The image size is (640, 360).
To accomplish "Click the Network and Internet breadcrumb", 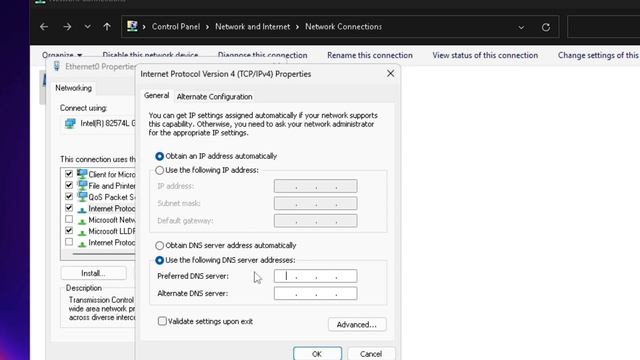I will coord(253,27).
